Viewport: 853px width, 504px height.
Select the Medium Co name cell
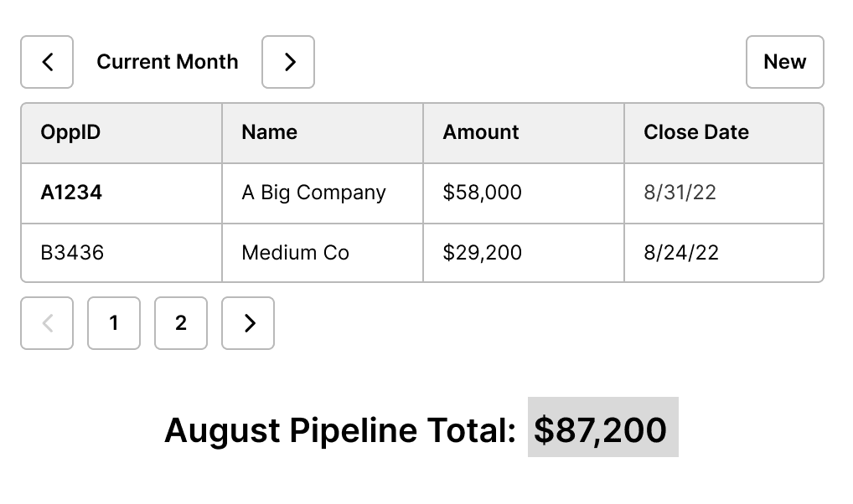click(295, 253)
